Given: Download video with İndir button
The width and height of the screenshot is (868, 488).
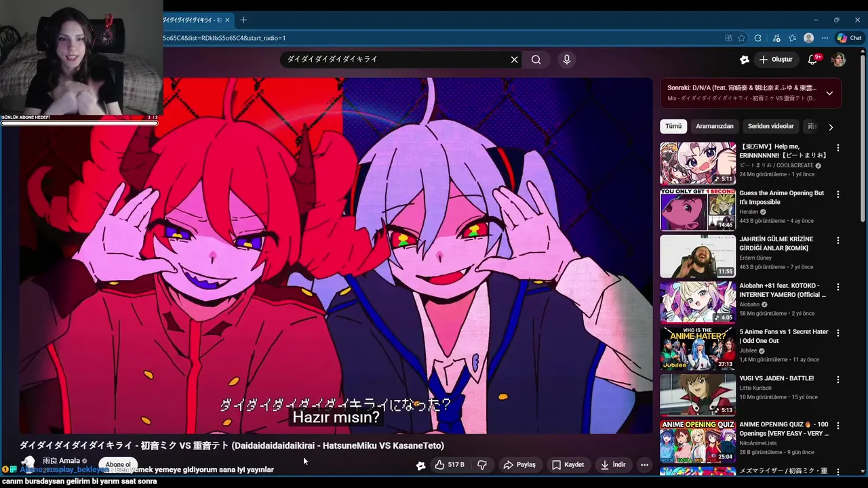Looking at the screenshot, I should point(613,465).
